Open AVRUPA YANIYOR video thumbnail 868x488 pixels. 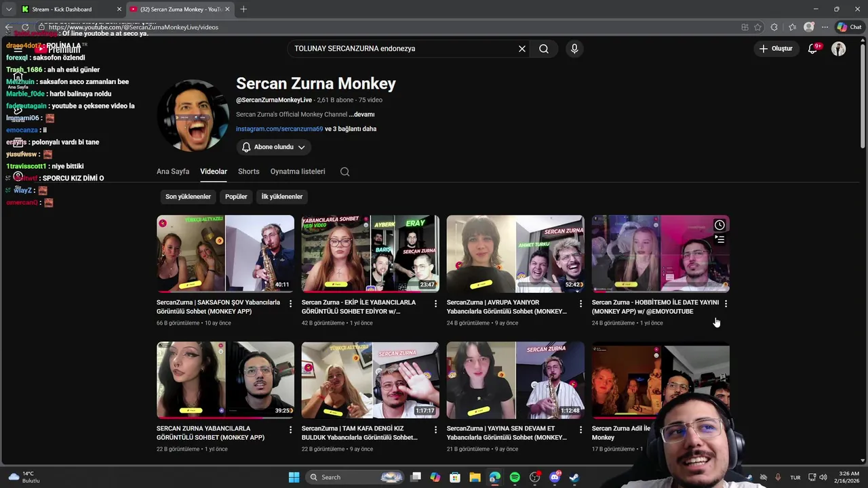click(515, 253)
